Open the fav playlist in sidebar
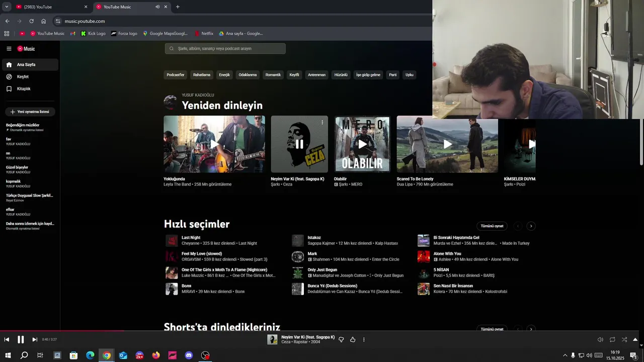The image size is (644, 362). 30,141
